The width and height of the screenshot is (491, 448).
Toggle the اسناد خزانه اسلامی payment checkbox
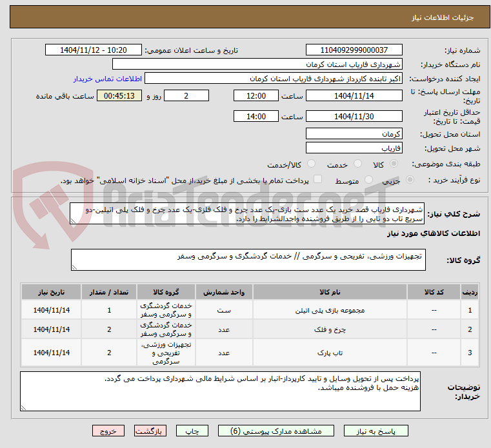(317, 179)
